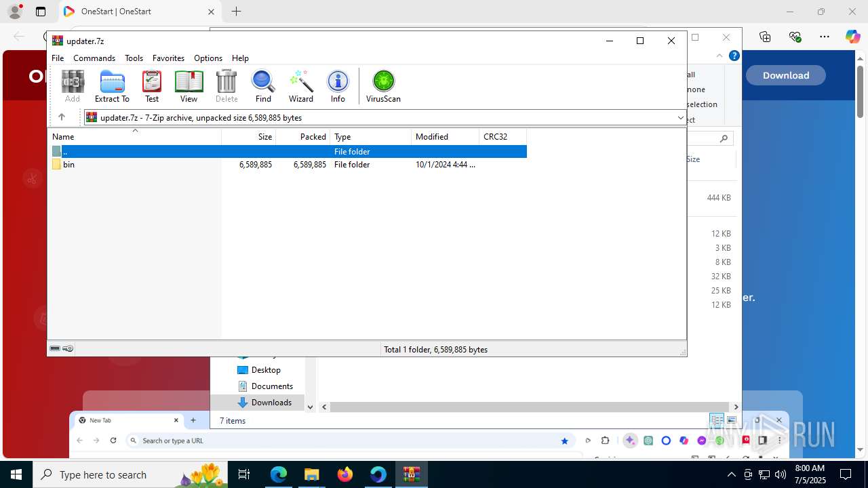Open the Options menu
Image resolution: width=868 pixels, height=488 pixels.
tap(208, 58)
